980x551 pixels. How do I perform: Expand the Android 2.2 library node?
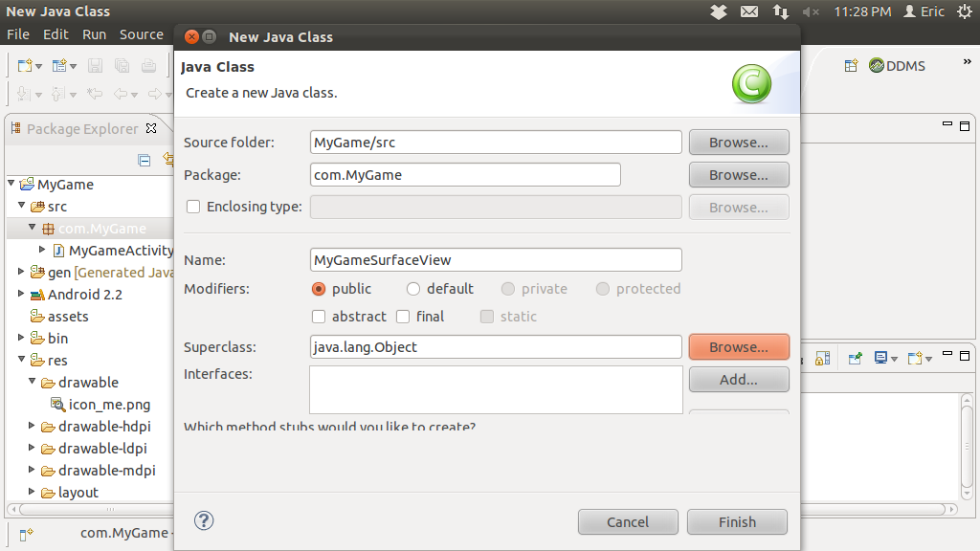[x=21, y=295]
